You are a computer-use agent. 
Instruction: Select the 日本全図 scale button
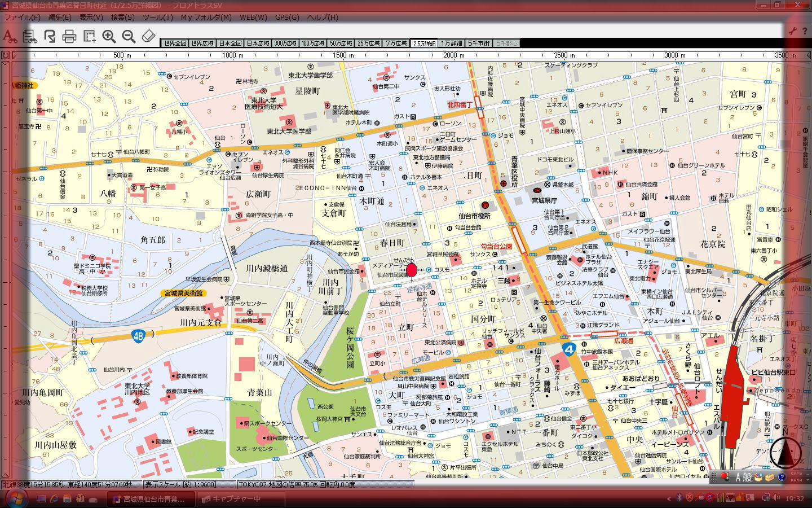tap(230, 43)
